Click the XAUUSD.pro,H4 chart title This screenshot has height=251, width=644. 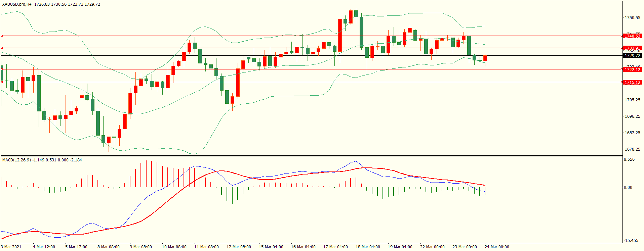[x=17, y=4]
